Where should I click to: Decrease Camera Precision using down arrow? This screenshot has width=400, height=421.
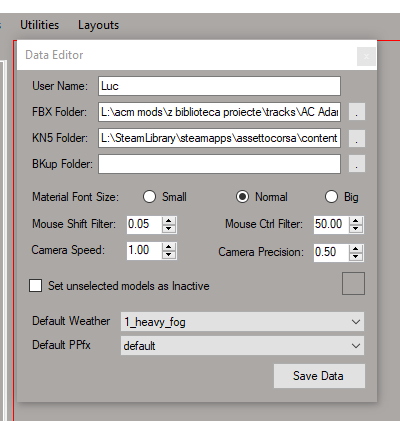(x=356, y=256)
